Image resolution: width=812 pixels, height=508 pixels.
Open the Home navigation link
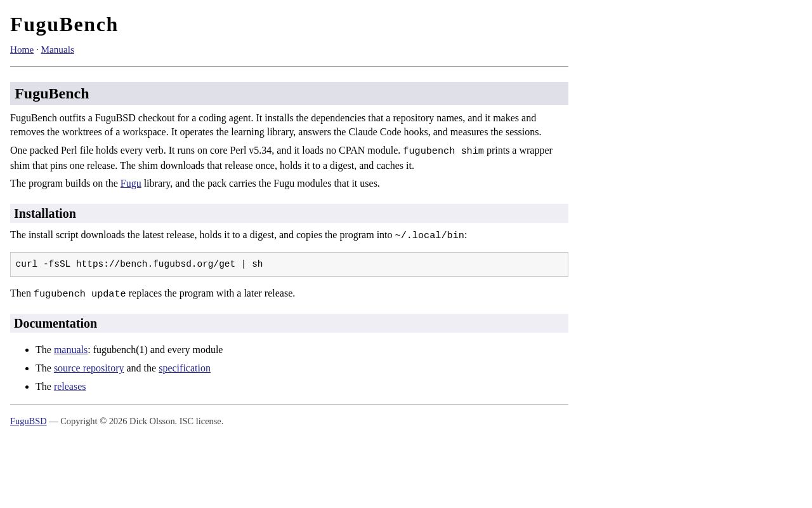point(22,50)
